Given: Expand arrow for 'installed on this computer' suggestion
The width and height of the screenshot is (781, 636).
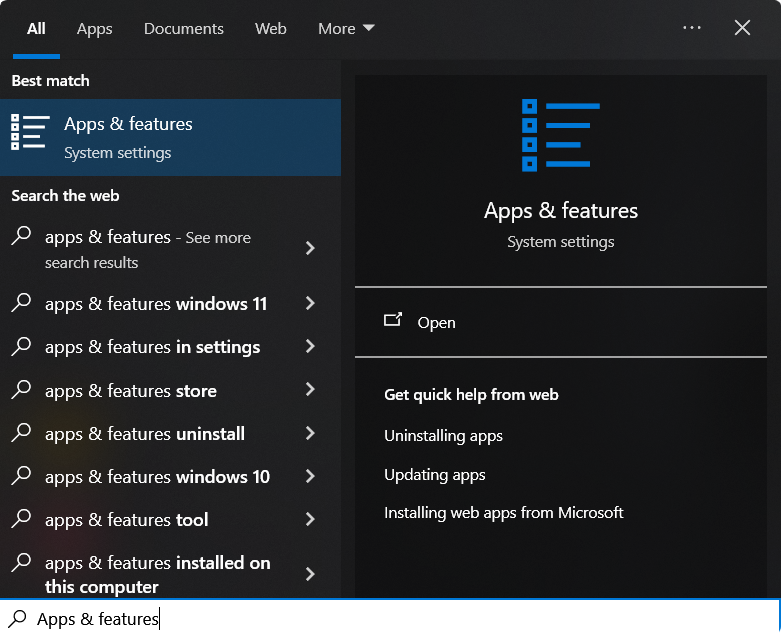Looking at the screenshot, I should [x=310, y=574].
